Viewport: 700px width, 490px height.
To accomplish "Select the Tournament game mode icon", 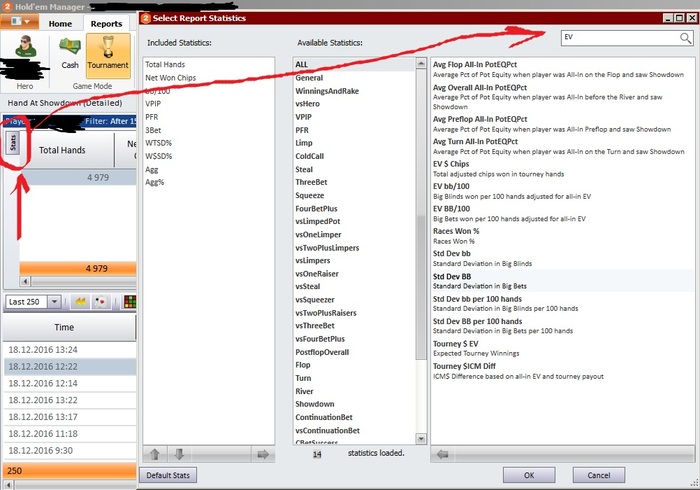I will coord(108,55).
